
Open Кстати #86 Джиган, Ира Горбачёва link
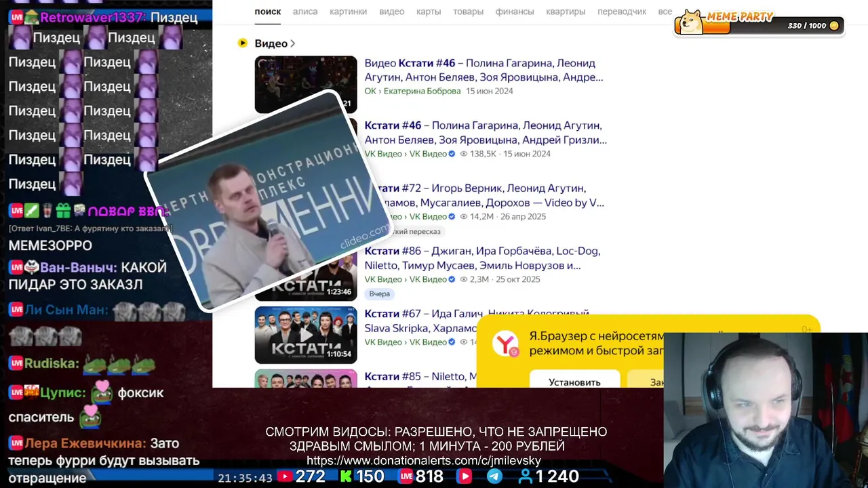[482, 258]
